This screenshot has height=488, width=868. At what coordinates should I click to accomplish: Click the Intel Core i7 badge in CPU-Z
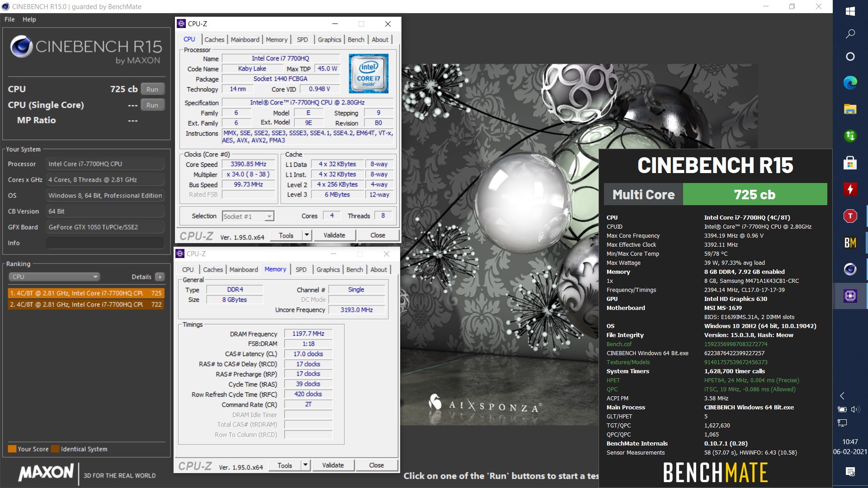click(x=368, y=73)
